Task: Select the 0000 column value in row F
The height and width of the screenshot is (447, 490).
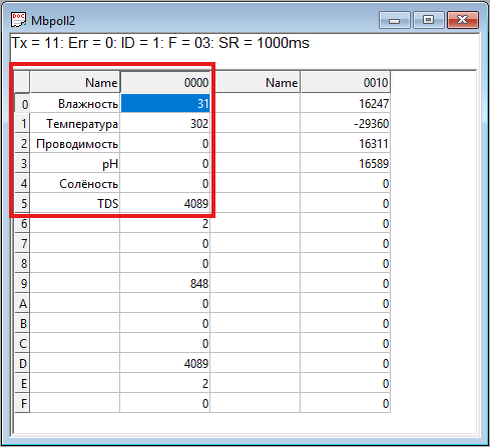Action: click(165, 403)
